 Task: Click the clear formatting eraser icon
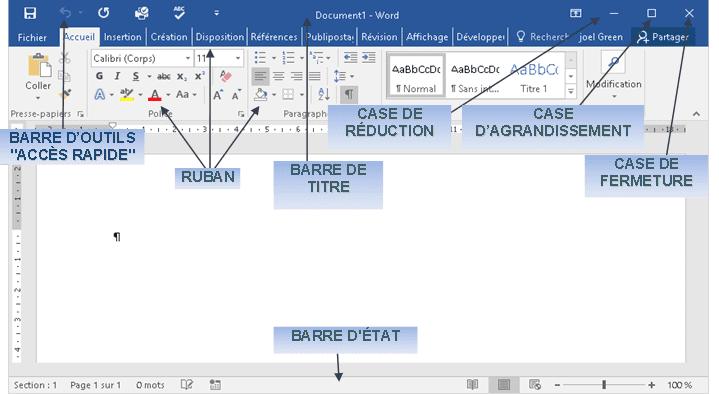pos(225,76)
